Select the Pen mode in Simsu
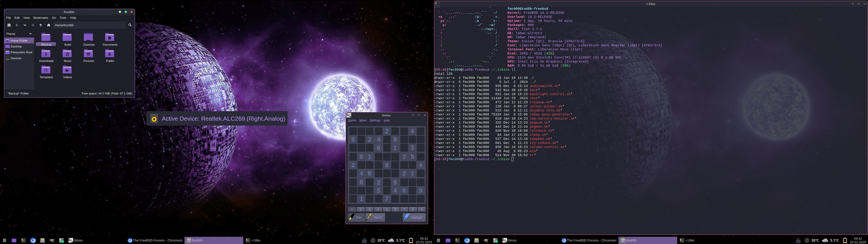Screen dimensions: 868x244 click(356, 217)
